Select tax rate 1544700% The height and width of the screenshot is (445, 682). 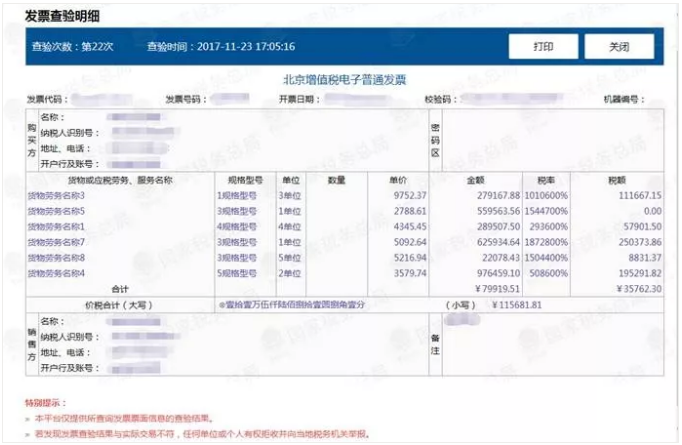546,211
